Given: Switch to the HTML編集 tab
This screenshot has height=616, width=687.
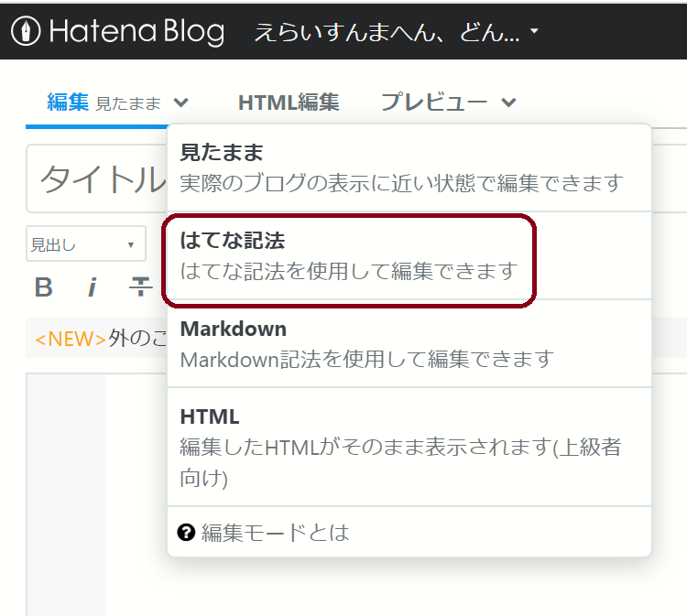Looking at the screenshot, I should pyautogui.click(x=289, y=103).
